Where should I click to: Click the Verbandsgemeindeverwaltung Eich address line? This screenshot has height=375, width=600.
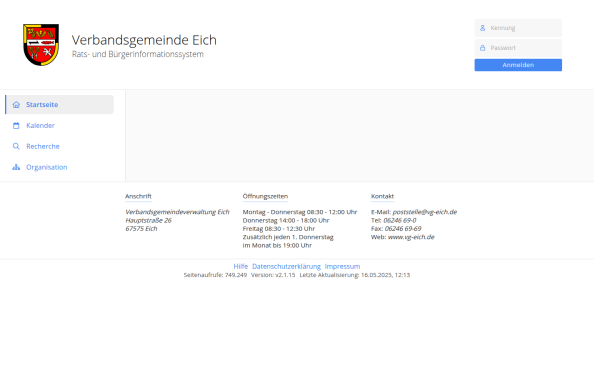point(178,212)
